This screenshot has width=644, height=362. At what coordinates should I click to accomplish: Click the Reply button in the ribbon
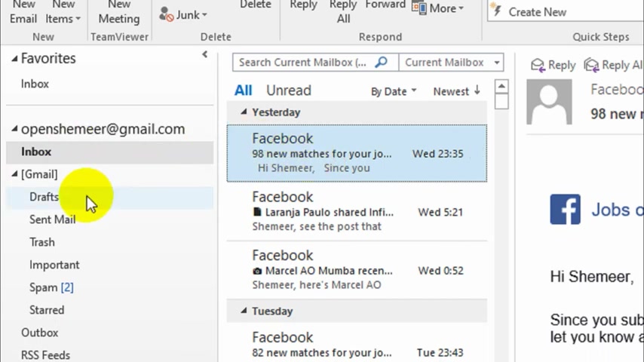tap(303, 5)
